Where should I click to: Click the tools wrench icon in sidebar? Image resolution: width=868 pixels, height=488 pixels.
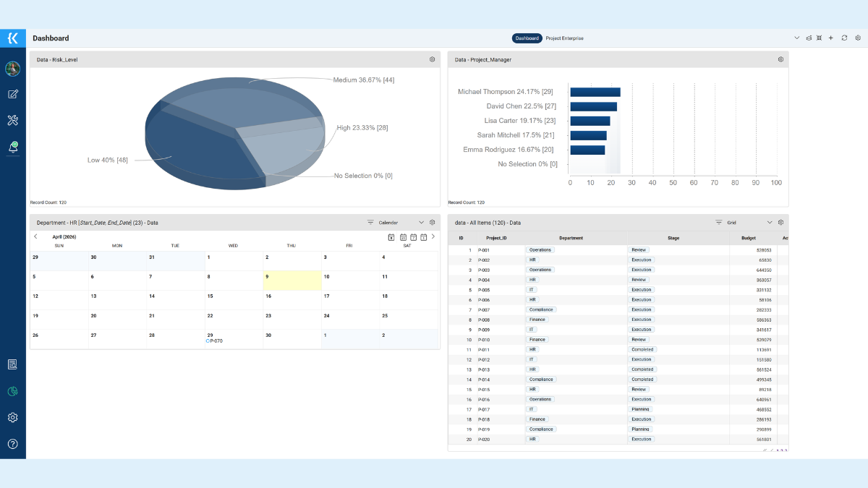tap(12, 120)
